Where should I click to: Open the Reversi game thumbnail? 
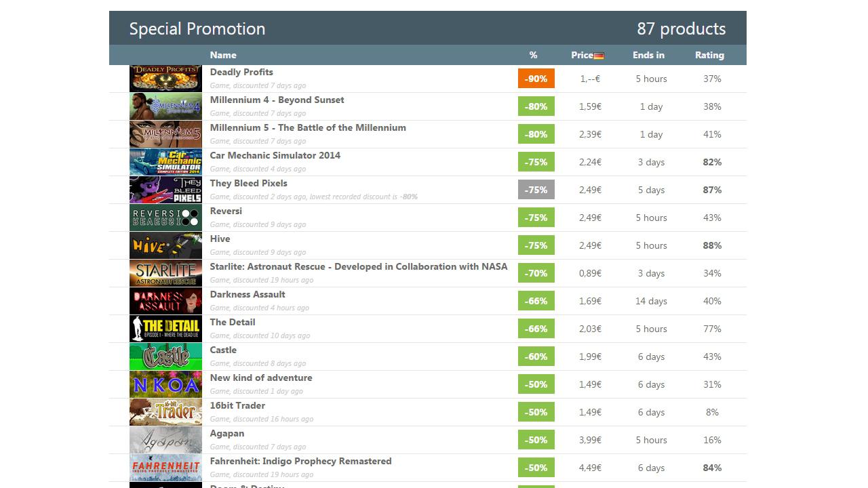tap(165, 218)
